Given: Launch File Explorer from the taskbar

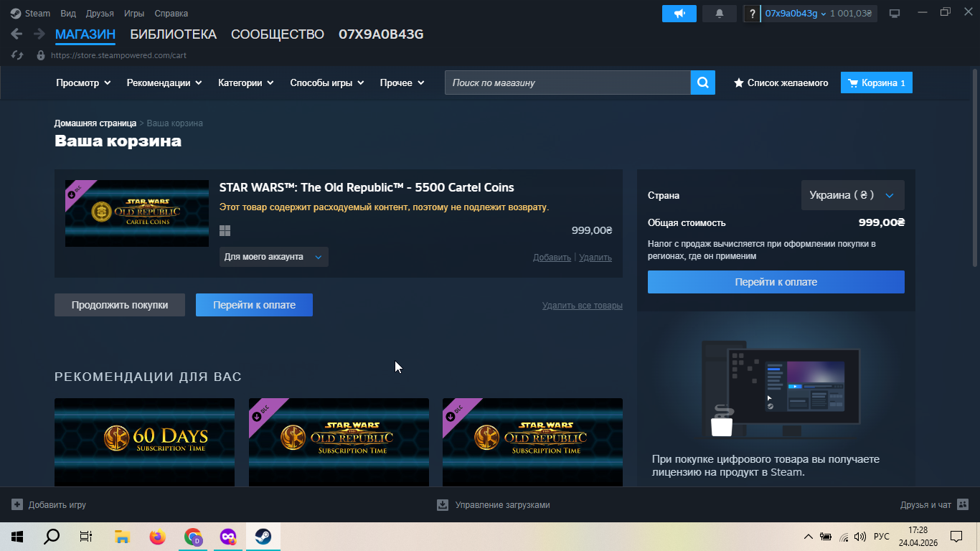Looking at the screenshot, I should pos(122,537).
